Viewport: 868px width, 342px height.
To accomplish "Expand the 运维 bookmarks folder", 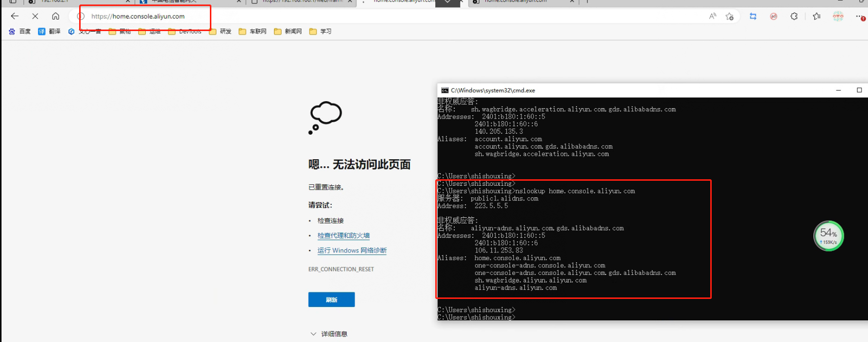I will (x=149, y=31).
